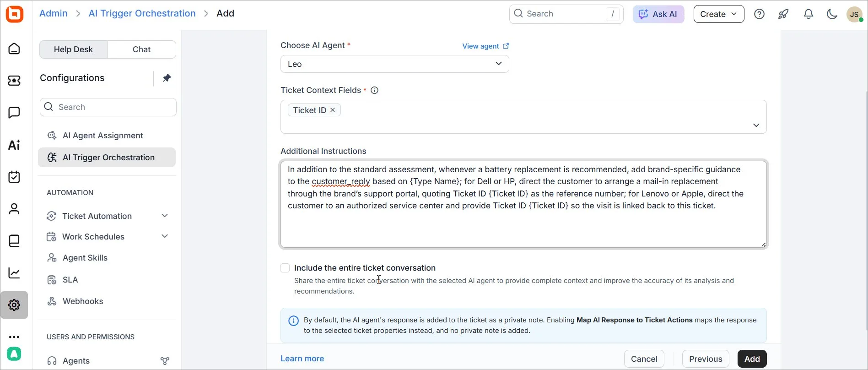This screenshot has height=370, width=868.
Task: Open the Reports chart icon
Action: 14,273
